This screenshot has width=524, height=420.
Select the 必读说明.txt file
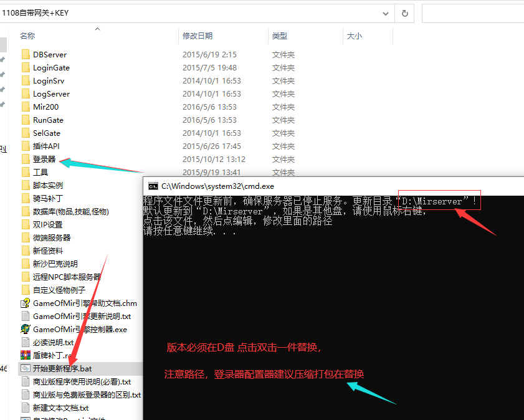[53, 343]
